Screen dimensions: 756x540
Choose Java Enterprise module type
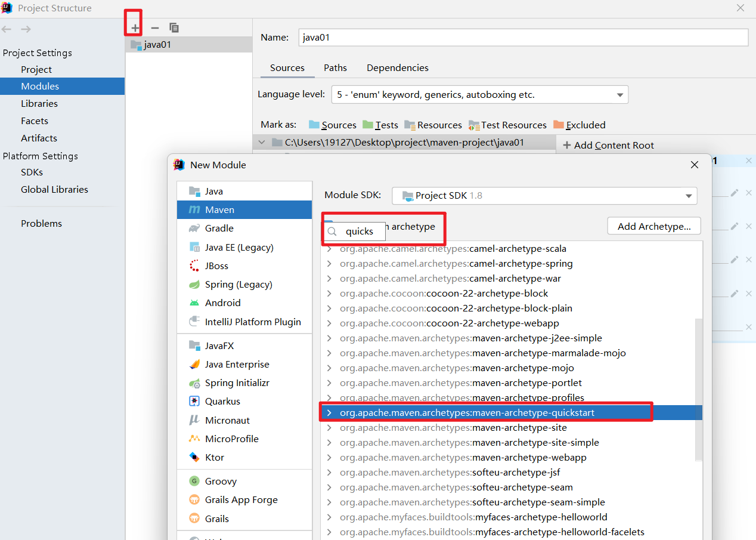244,364
